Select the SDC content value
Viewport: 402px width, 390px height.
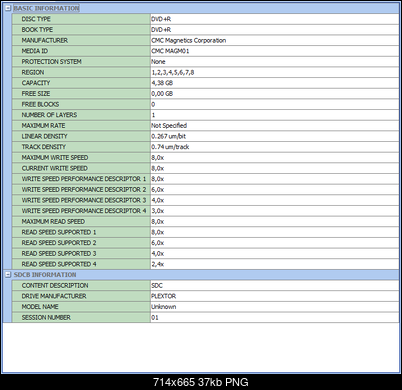(x=157, y=286)
